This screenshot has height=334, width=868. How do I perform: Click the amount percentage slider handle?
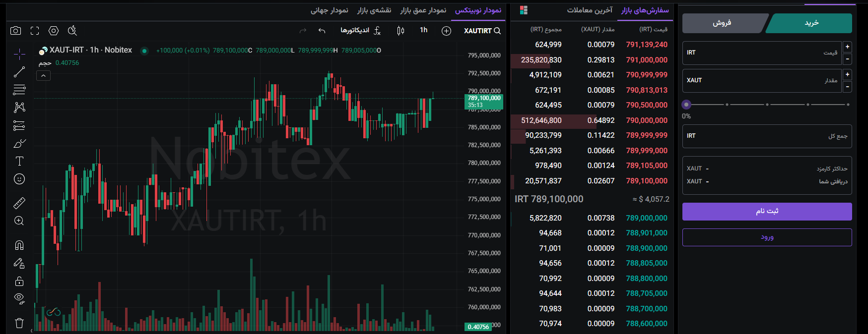(x=686, y=105)
